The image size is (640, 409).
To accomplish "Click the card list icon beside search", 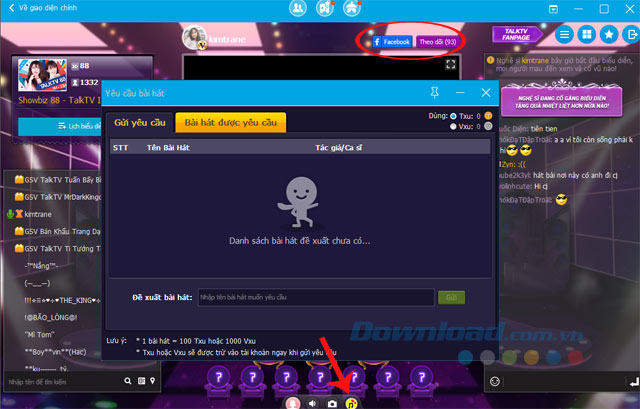I will point(141,381).
